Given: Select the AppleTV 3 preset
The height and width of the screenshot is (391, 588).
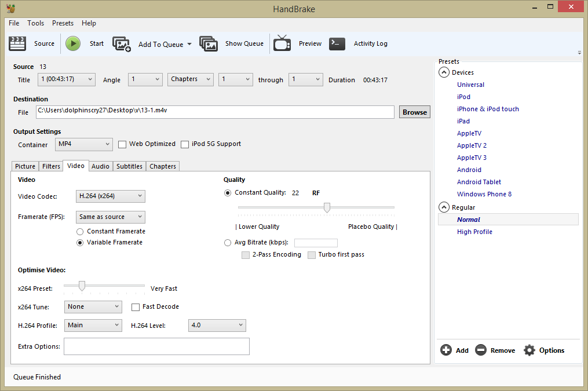Looking at the screenshot, I should (472, 158).
